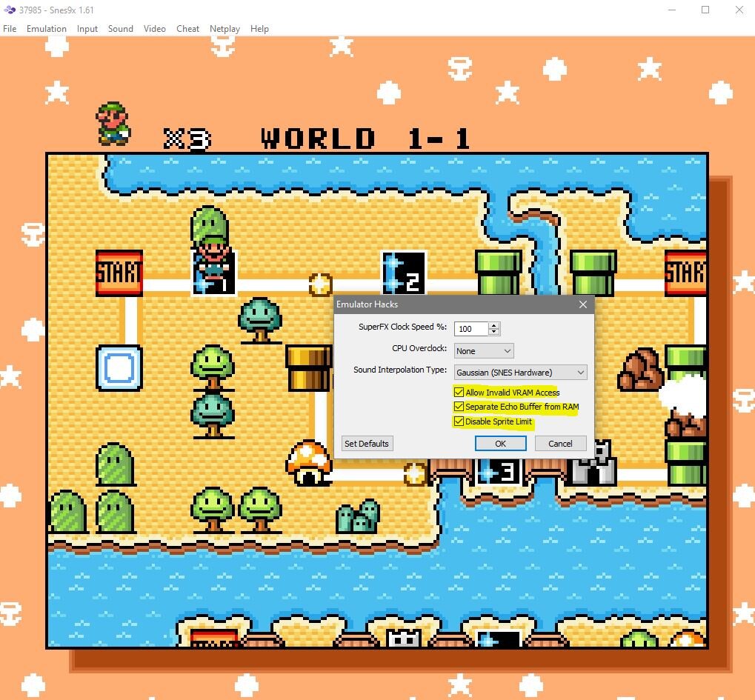
Task: Expand the Sound Interpolation Type dropdown
Action: (521, 372)
